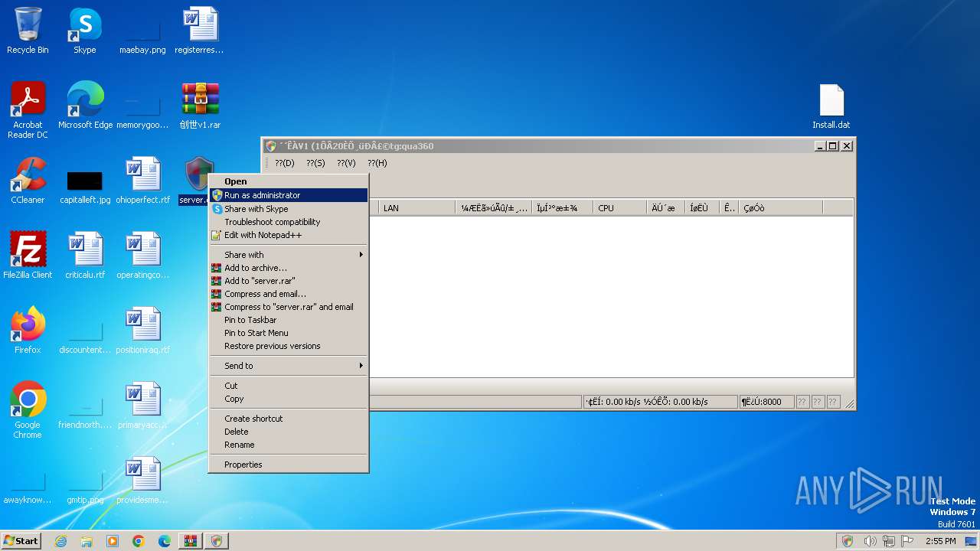Select providesme document icon
The width and height of the screenshot is (980, 551).
tap(142, 474)
